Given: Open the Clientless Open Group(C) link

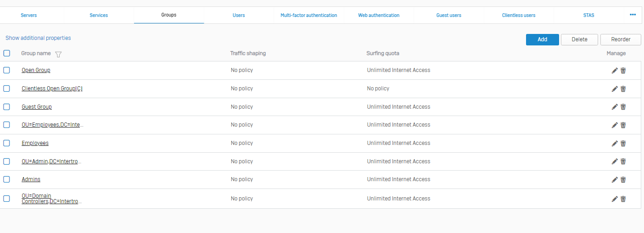Looking at the screenshot, I should click(52, 89).
